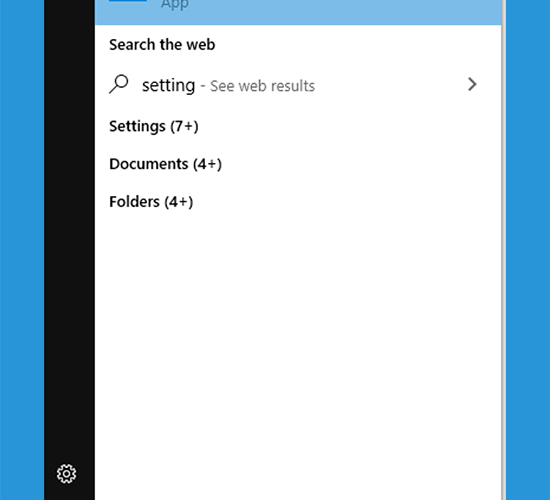Select the "Settings" category heading text
The height and width of the screenshot is (500, 550).
tap(137, 126)
